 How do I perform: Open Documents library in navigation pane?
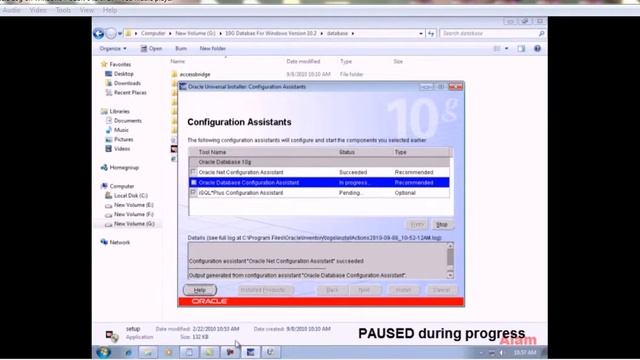[128, 121]
